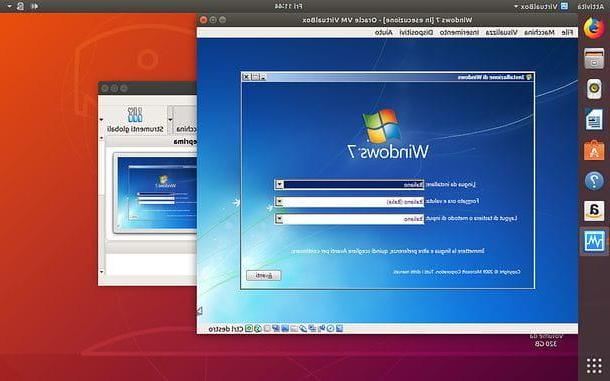Expand arrow next to machine tools button
The image size is (610, 381).
170,119
